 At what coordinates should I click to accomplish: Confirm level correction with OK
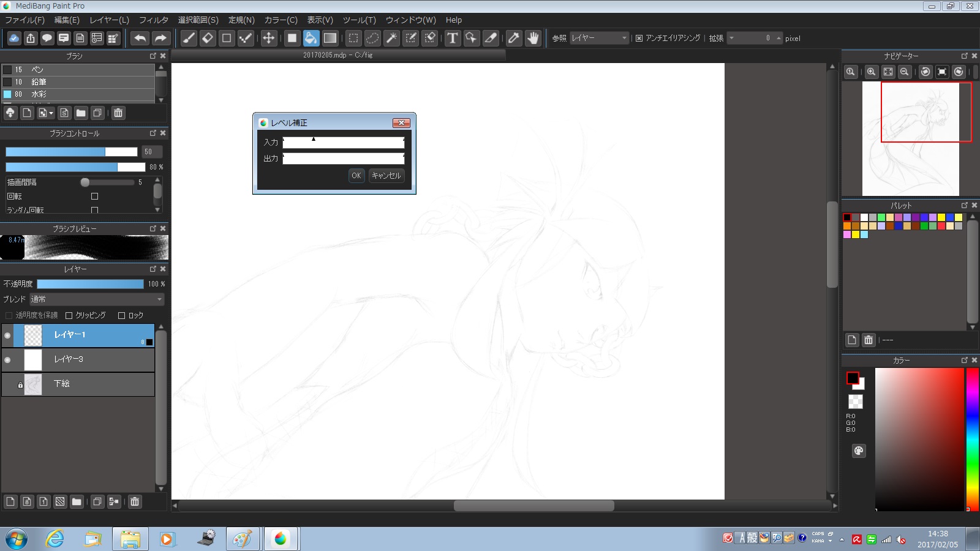tap(356, 176)
